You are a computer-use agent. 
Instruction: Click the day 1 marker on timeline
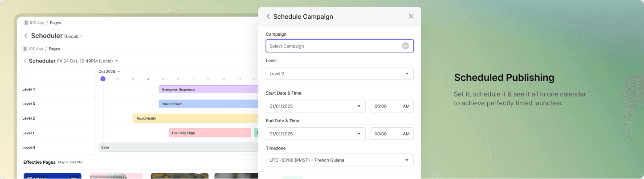coord(103,79)
